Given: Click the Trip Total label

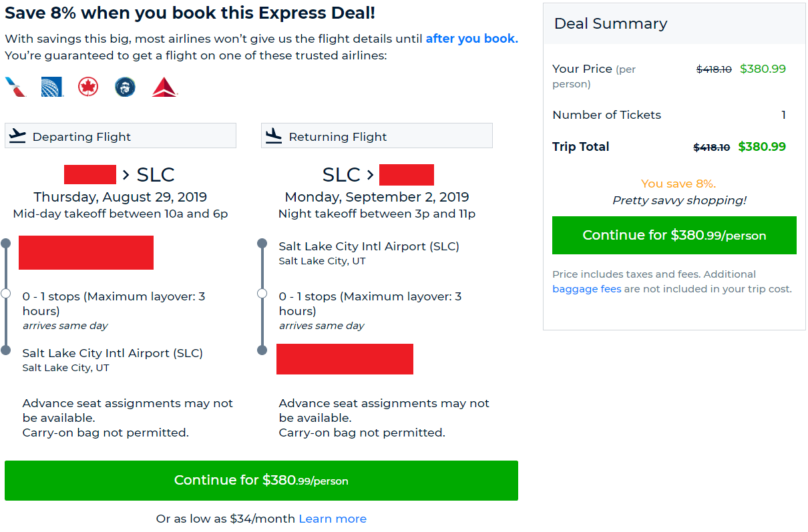Looking at the screenshot, I should (x=580, y=147).
